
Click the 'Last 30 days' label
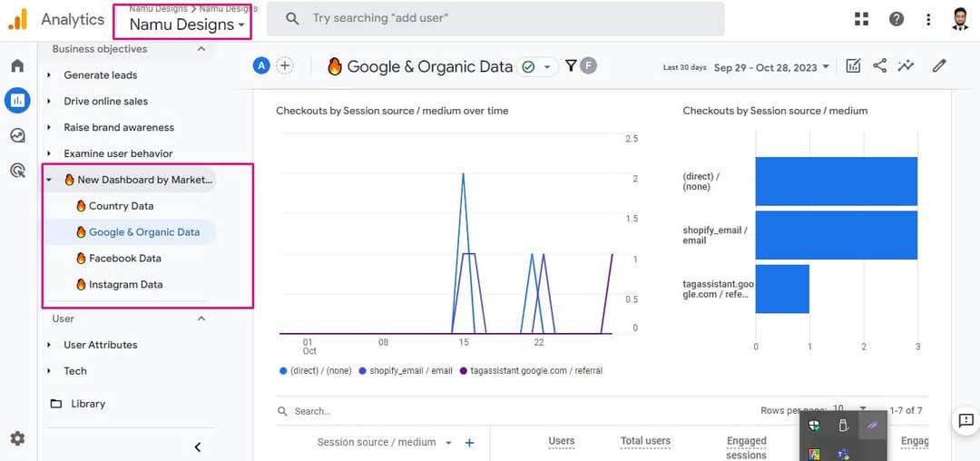(685, 67)
